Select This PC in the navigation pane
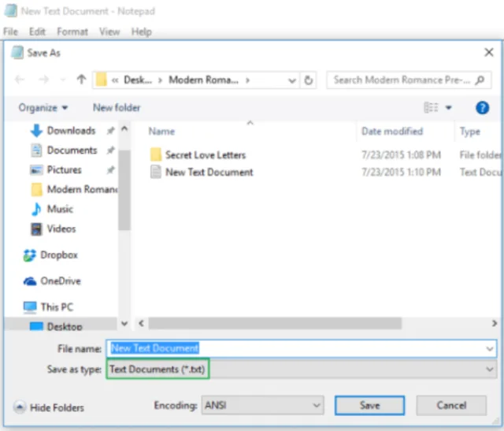 (57, 307)
